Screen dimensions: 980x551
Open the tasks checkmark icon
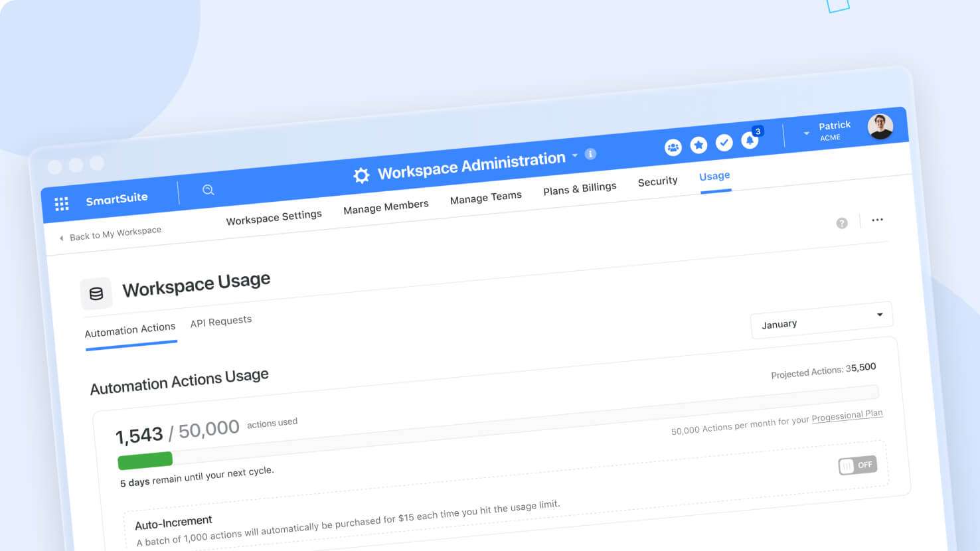(724, 142)
